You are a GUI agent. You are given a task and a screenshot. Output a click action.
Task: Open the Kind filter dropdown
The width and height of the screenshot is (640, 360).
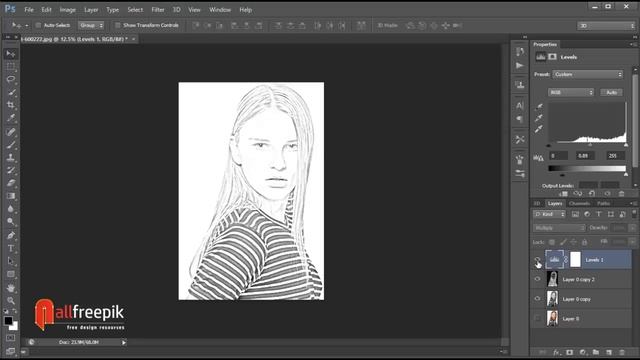549,214
